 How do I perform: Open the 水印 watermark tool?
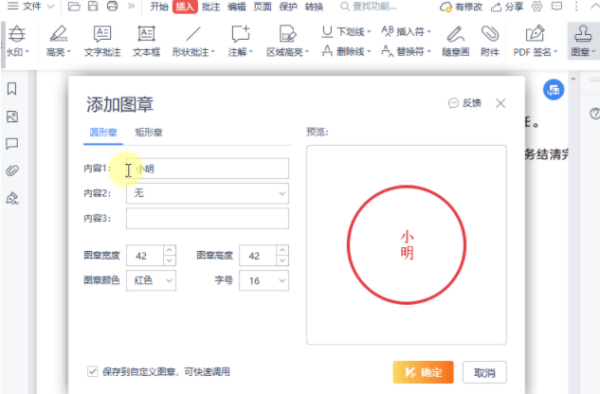(17, 41)
